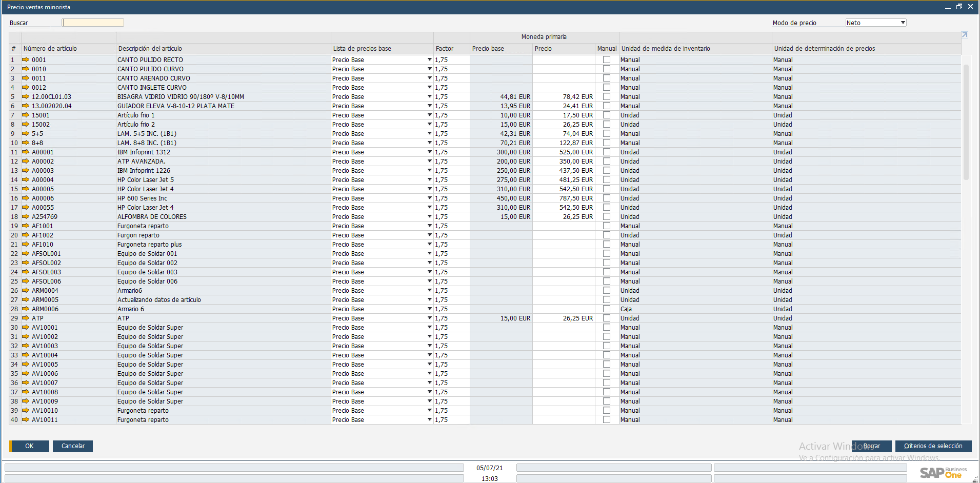Toggle Manual checkbox for IBM Infoprint 1312
The height and width of the screenshot is (483, 980).
coord(607,152)
